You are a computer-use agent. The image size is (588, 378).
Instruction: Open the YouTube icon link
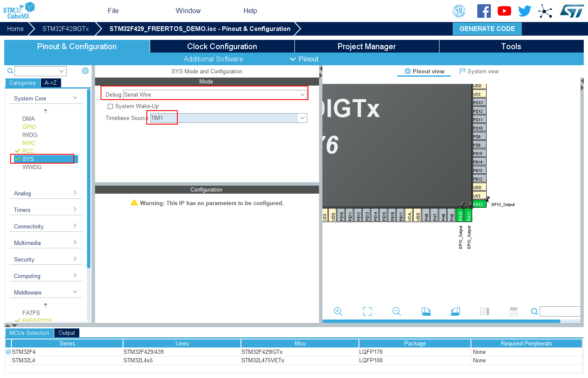(504, 11)
